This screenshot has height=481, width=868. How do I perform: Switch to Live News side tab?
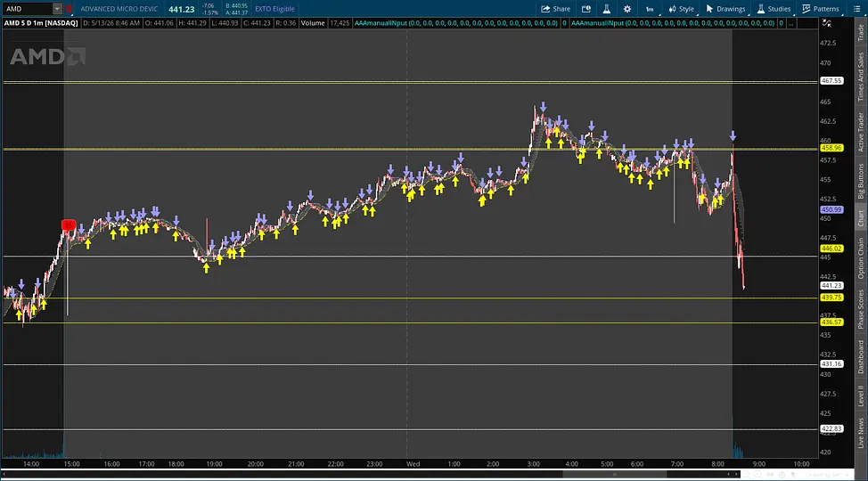pyautogui.click(x=861, y=433)
